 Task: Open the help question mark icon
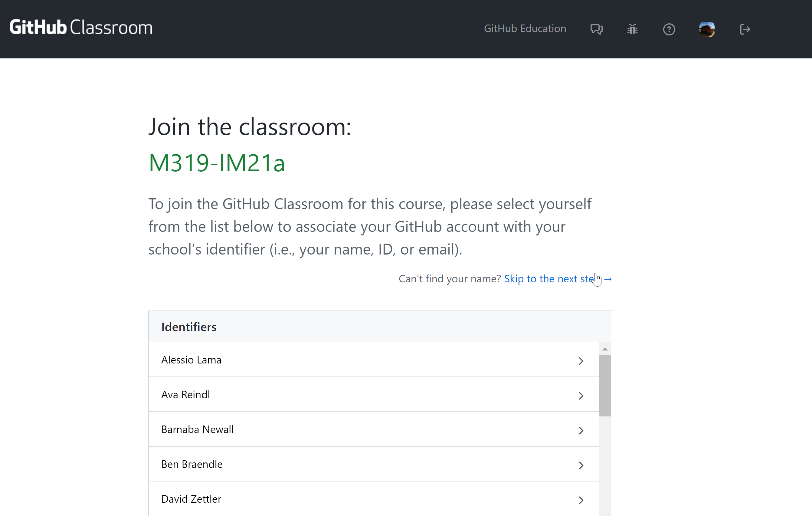(669, 29)
